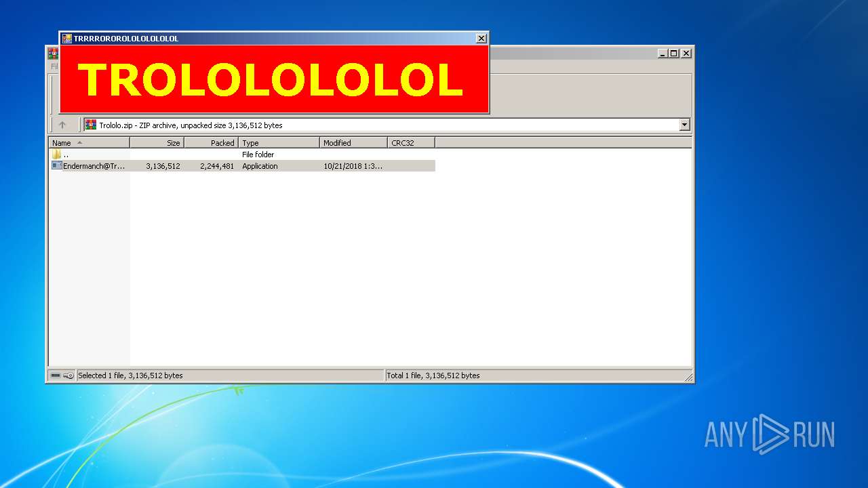
Task: Minimize the WinRAR window
Action: pos(662,54)
